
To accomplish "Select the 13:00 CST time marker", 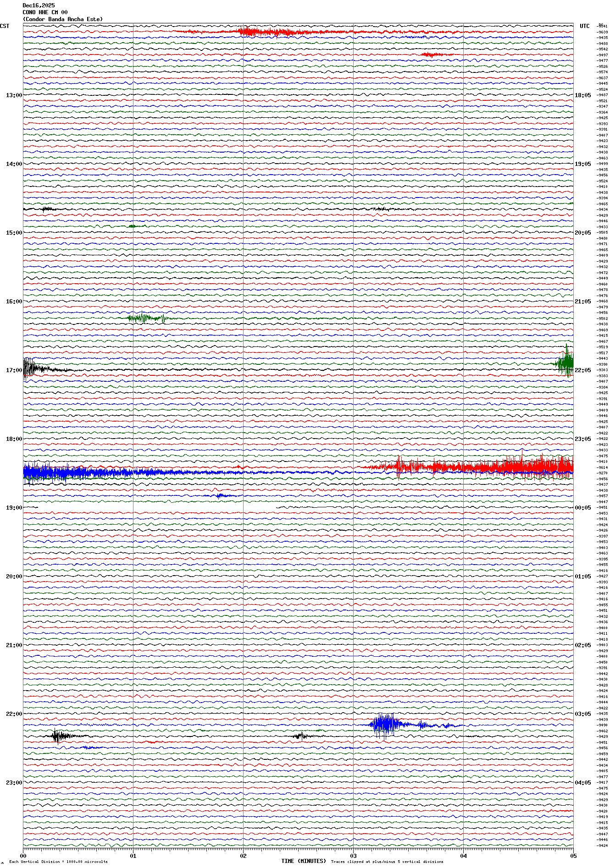I will [14, 95].
